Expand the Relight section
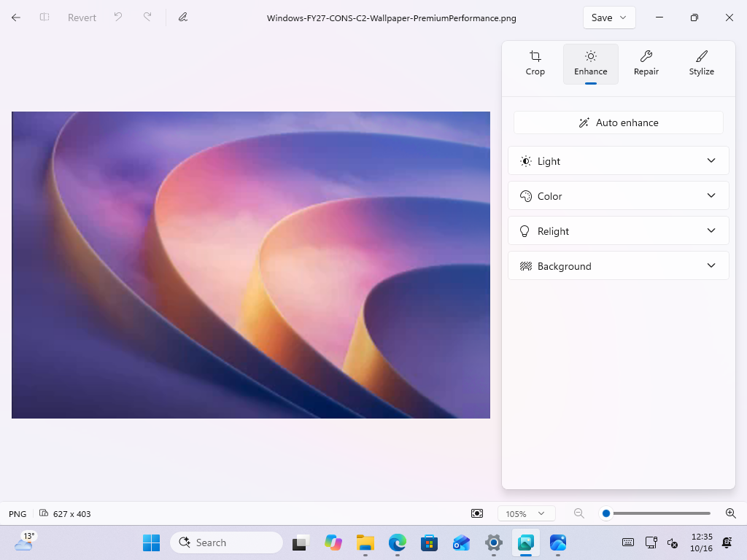Screen dimensions: 747x560 (x=619, y=231)
